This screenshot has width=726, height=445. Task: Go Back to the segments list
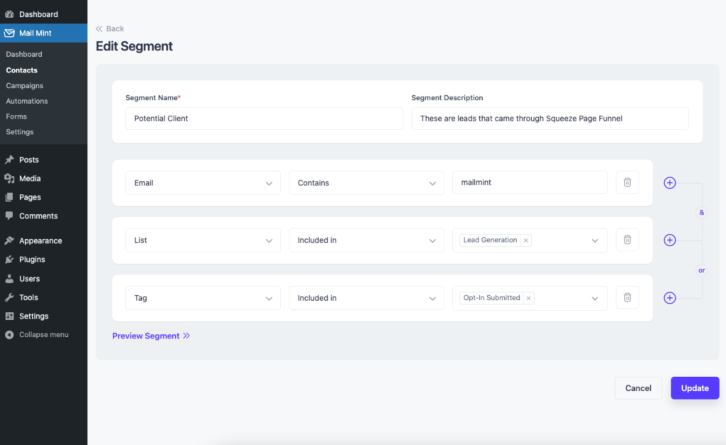click(110, 29)
